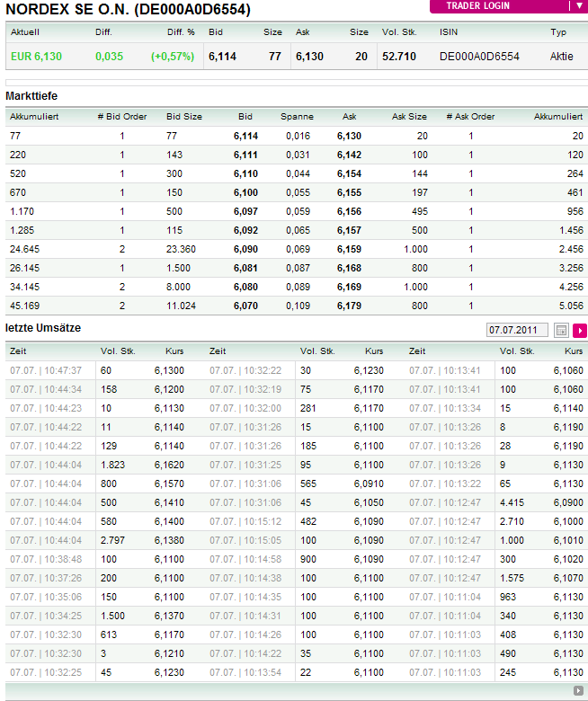The height and width of the screenshot is (701, 588).
Task: Click trade volume 565
Action: click(308, 484)
